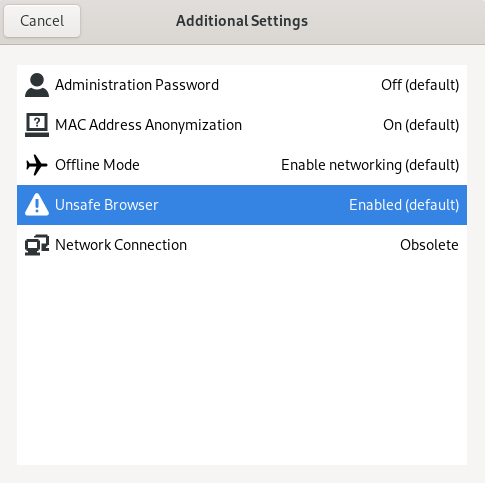Click the Additional Settings title text
The width and height of the screenshot is (485, 483).
tap(242, 21)
